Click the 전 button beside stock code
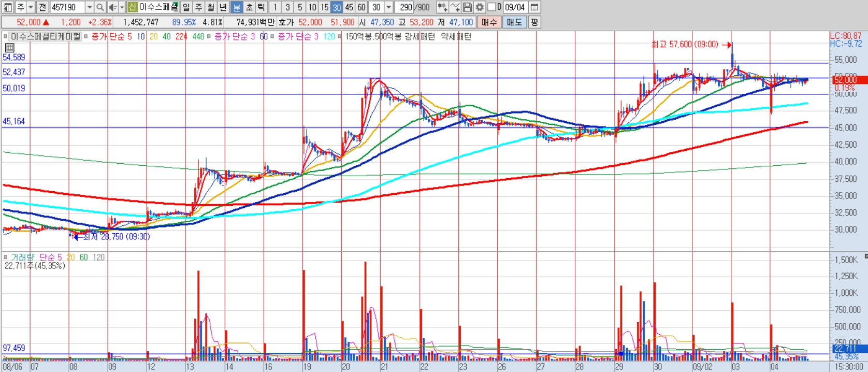 point(42,7)
